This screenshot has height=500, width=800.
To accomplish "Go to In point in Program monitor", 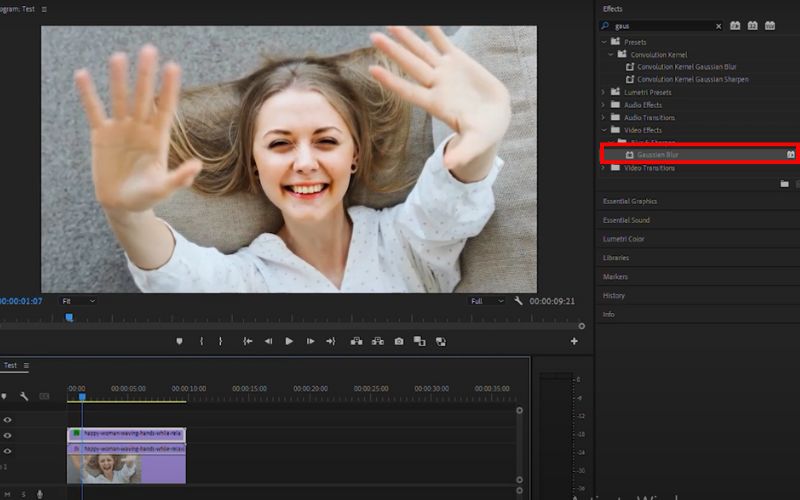I will (x=248, y=341).
